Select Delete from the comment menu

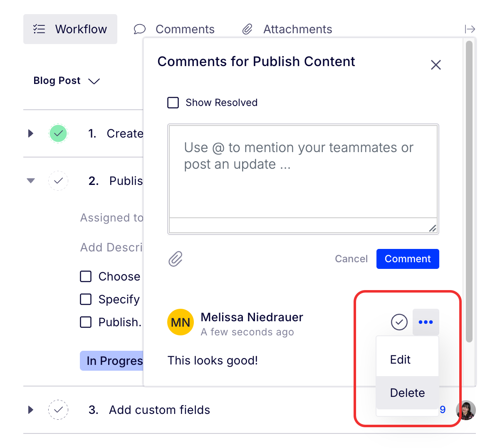point(407,393)
